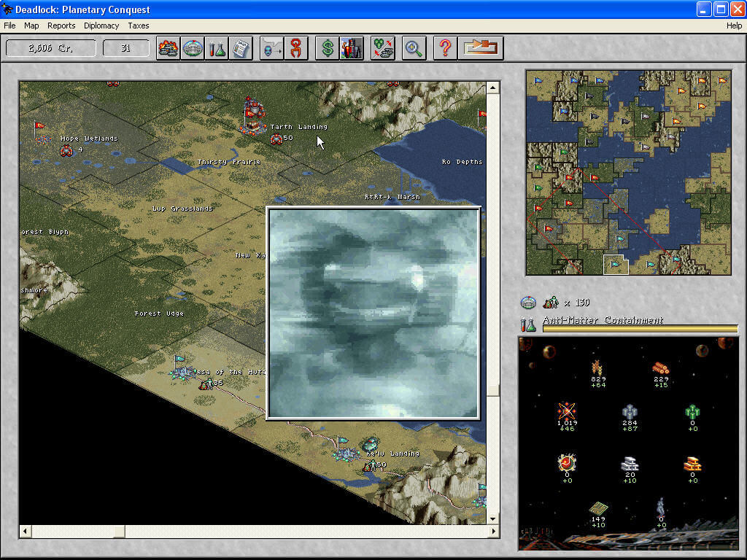
Task: Open the Diplomacy menu
Action: (101, 26)
